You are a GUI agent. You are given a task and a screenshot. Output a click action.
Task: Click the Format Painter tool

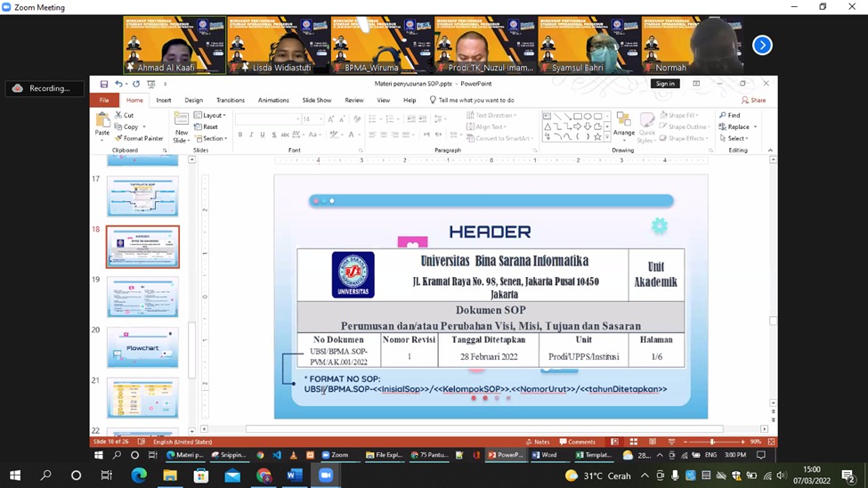139,139
